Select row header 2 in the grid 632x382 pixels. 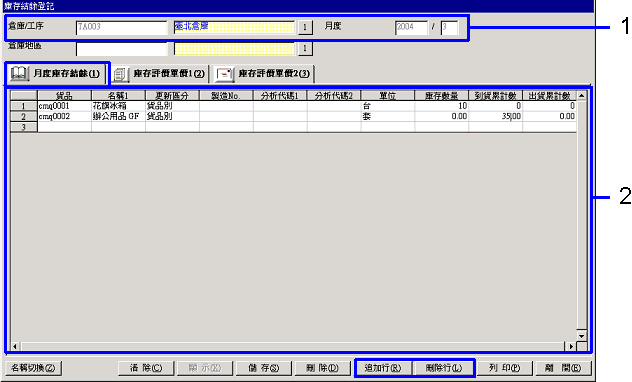[x=23, y=116]
